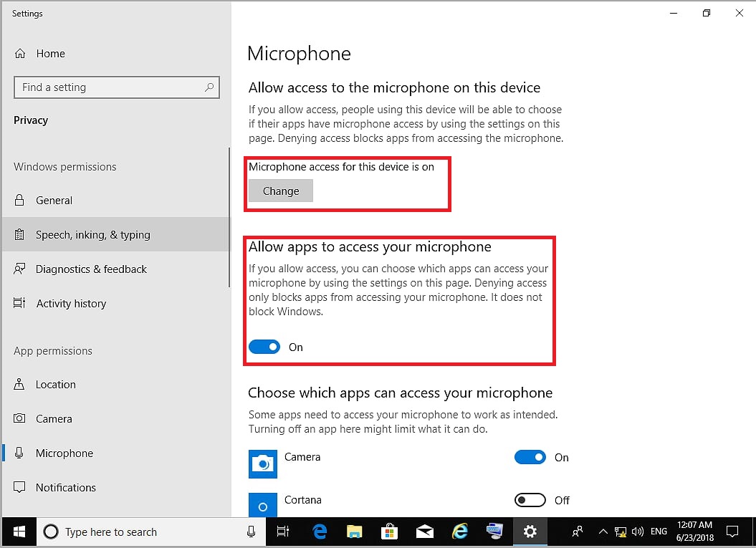Click the App permissions section label
This screenshot has width=756, height=548.
(53, 350)
